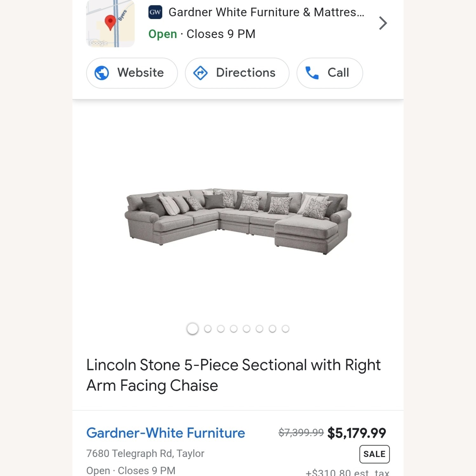Viewport: 476px width, 476px height.
Task: Click the SALE badge
Action: tap(374, 454)
